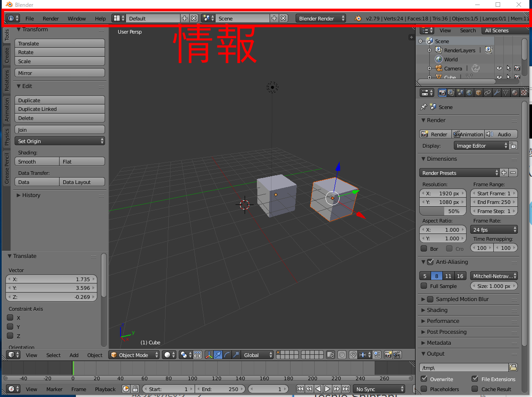Click play animation forward button
This screenshot has height=397, width=532.
pyautogui.click(x=327, y=389)
